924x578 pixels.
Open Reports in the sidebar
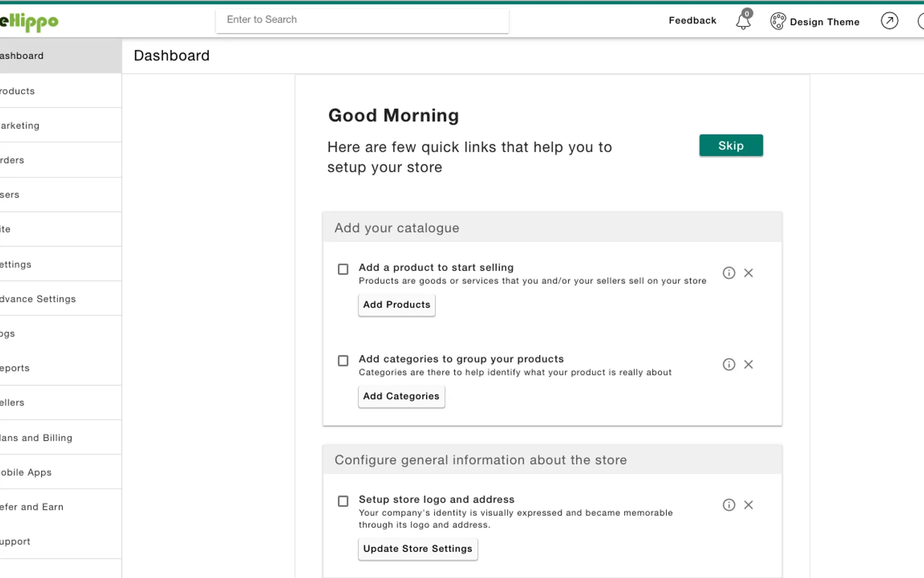pos(61,368)
